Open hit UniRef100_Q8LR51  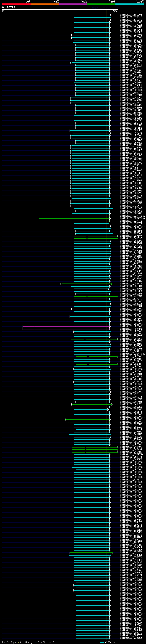coord(131,47)
